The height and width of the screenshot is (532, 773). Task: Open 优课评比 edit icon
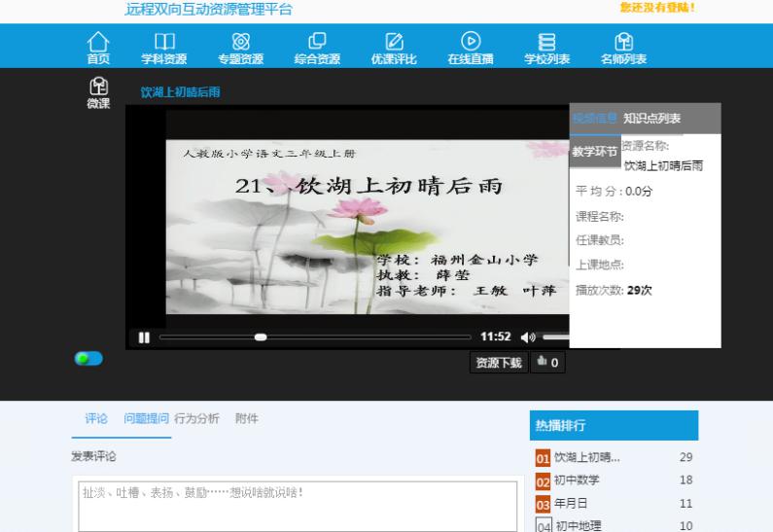tap(394, 42)
